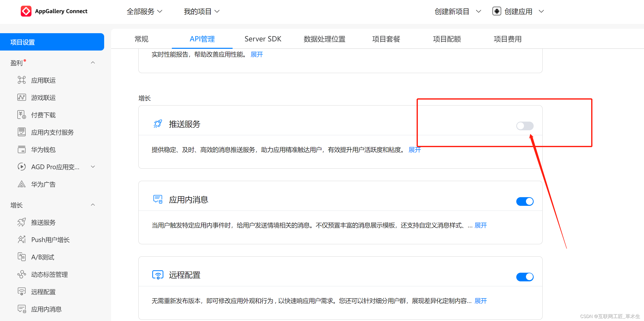Open Push用户增长 from the sidebar label
This screenshot has width=644, height=321.
click(50, 240)
